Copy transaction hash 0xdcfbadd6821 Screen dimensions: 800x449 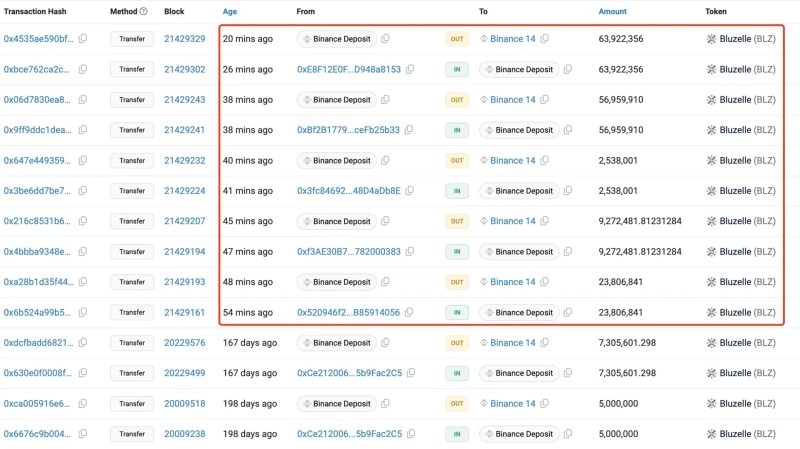click(x=83, y=343)
